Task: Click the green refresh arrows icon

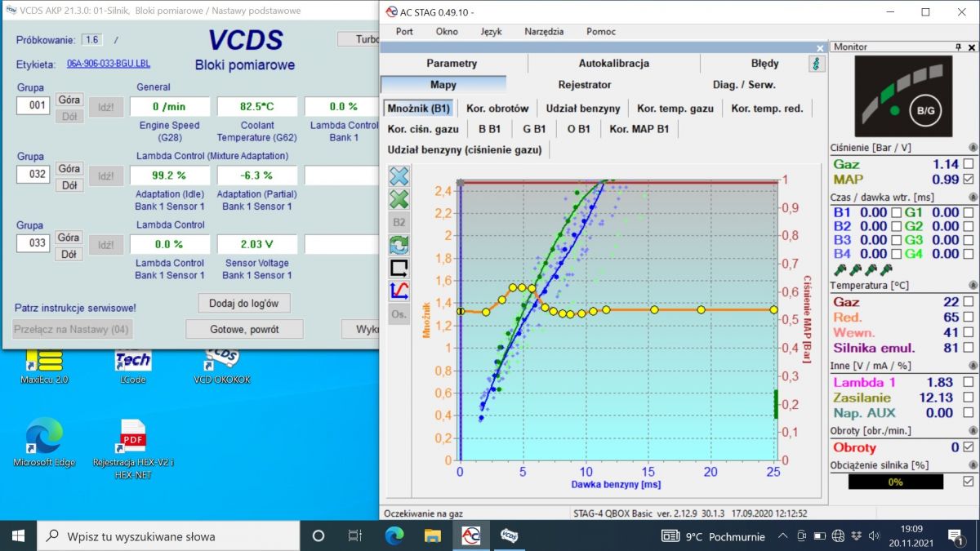Action: pos(399,245)
